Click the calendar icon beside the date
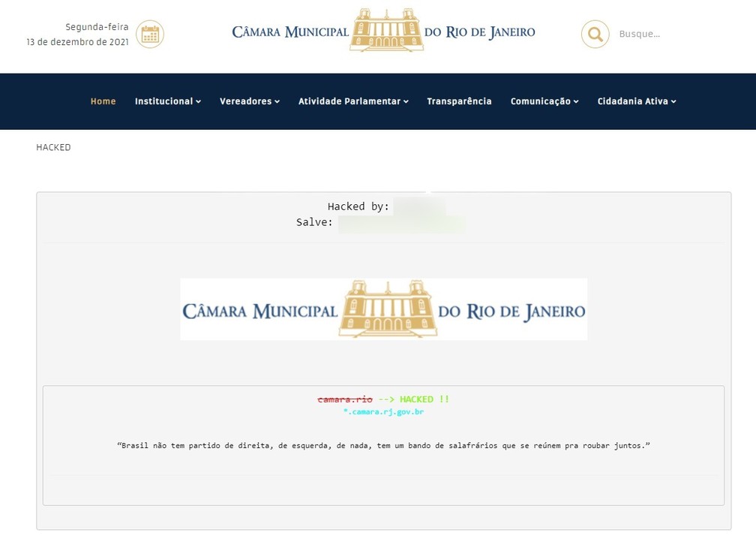756x554 pixels. 150,34
